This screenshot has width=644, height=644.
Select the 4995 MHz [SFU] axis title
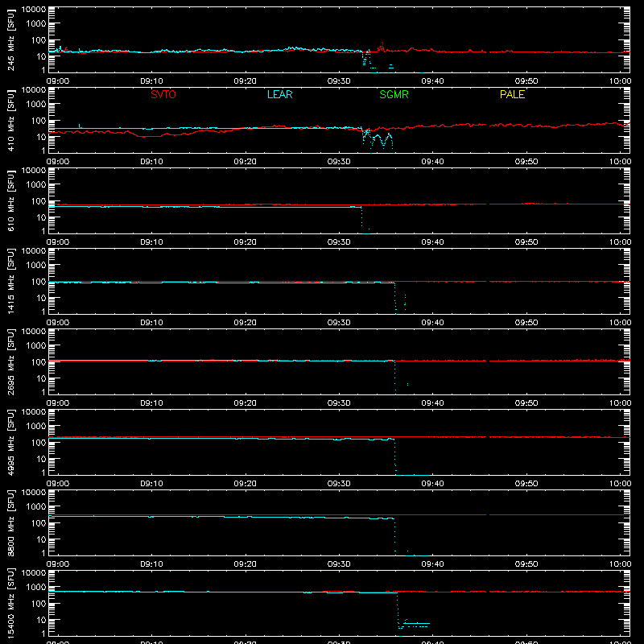[x=10, y=442]
